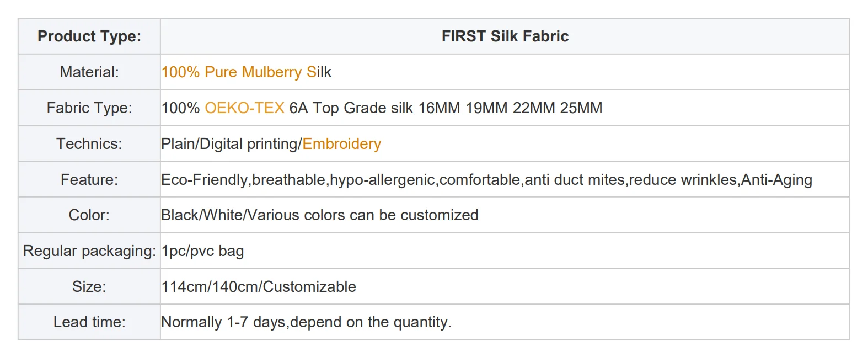Viewport: 868px width, 357px height.
Task: Click the '114cm/140cm/Customizable' size value
Action: click(259, 287)
